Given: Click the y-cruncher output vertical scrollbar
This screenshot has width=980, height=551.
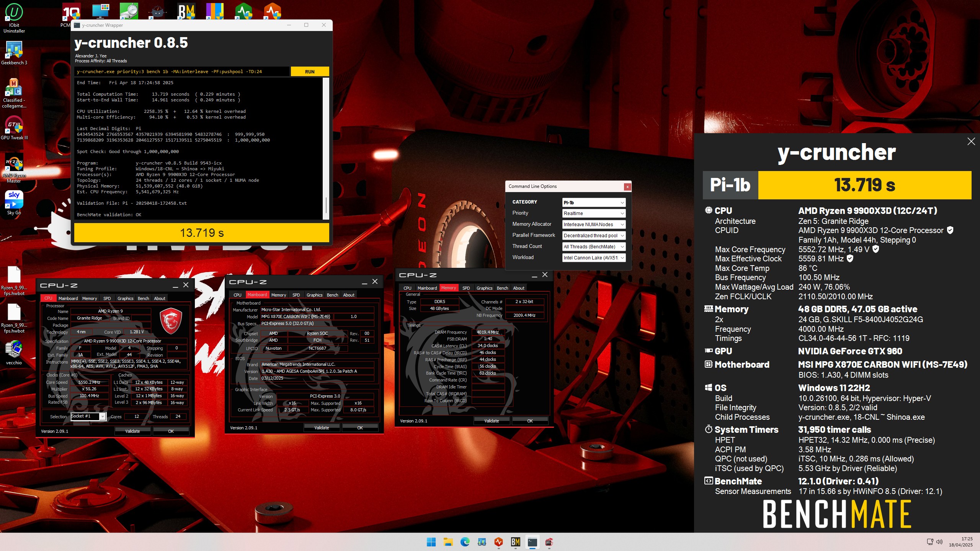Looking at the screenshot, I should [326, 148].
